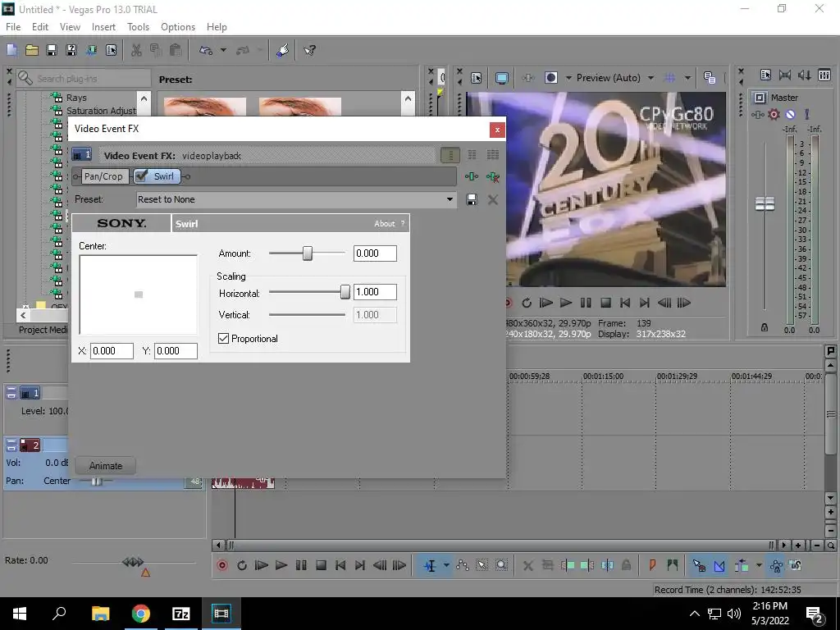Click the Search plug-ins field

pyautogui.click(x=84, y=79)
